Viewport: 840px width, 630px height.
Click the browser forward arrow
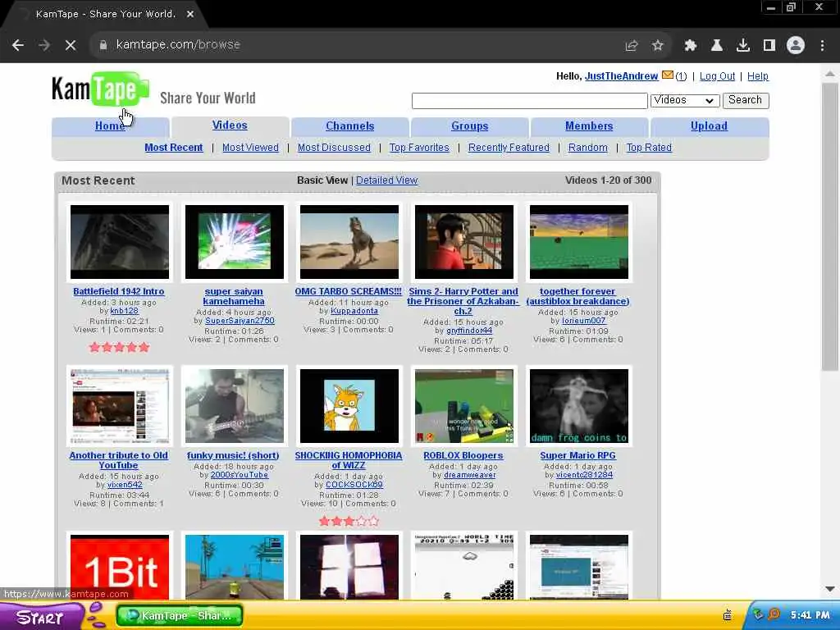[44, 45]
